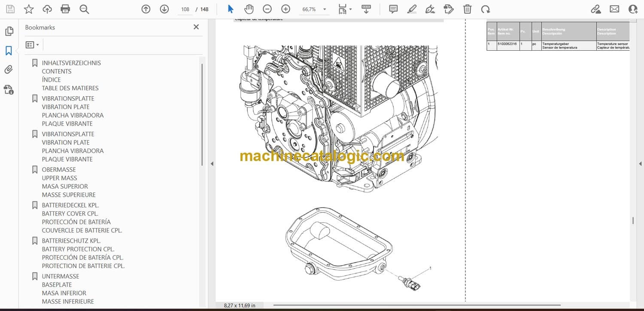
Task: Collapse the left navigation pane arrow
Action: pos(211,164)
